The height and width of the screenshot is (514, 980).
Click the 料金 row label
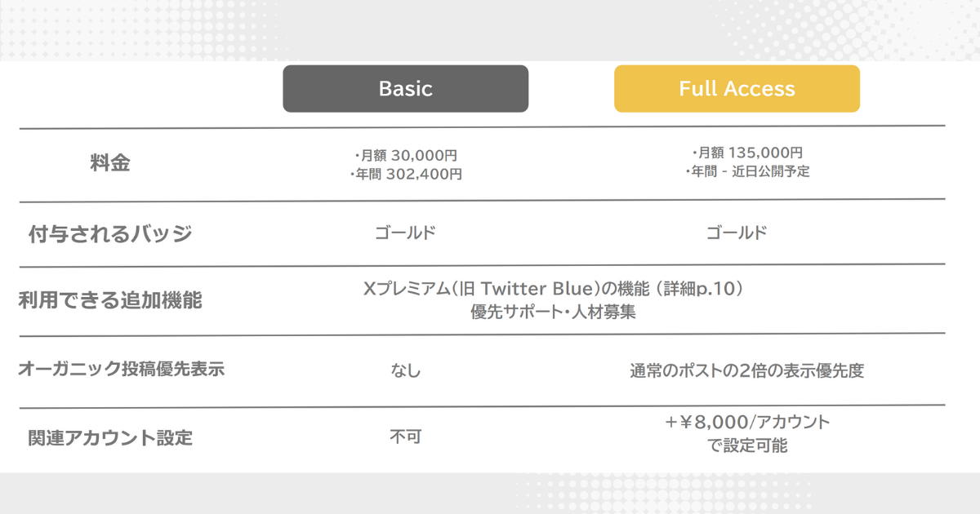tap(110, 163)
